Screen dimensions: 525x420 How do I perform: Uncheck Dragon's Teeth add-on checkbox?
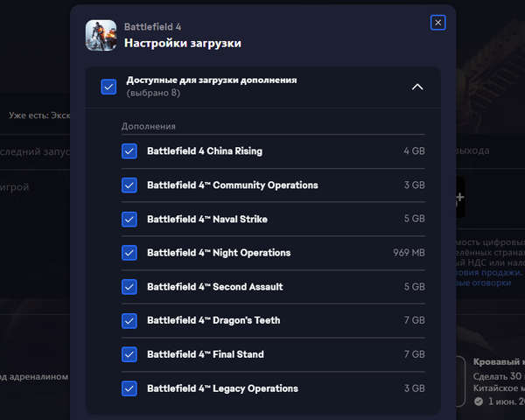point(129,320)
